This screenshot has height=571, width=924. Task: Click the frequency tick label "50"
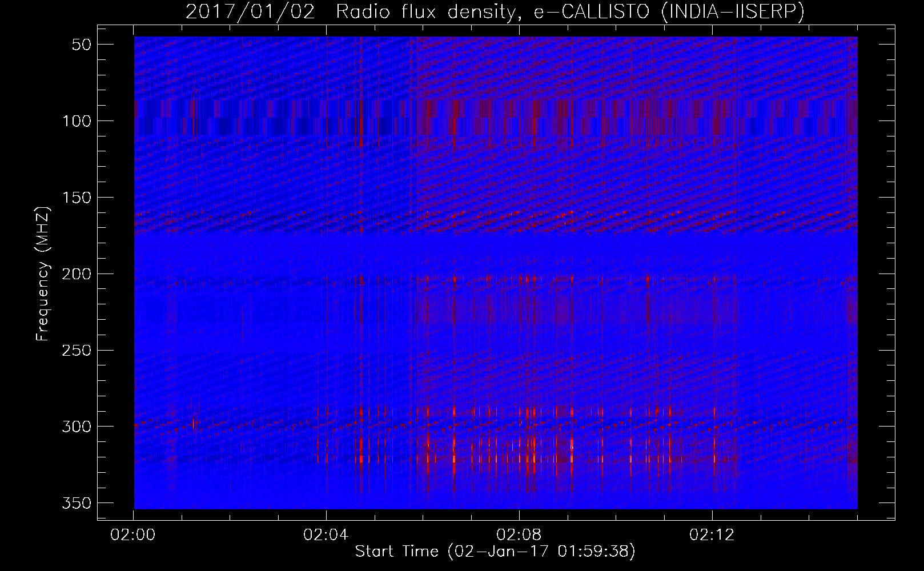point(82,45)
